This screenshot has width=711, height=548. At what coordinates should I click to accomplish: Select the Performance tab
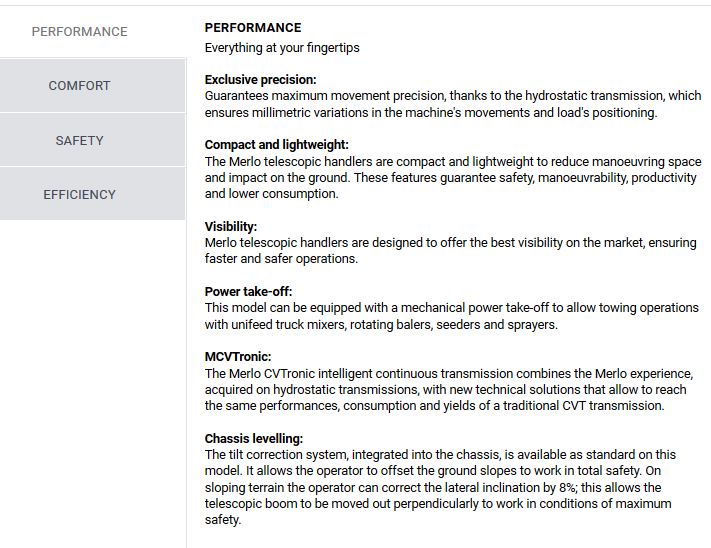(x=80, y=32)
